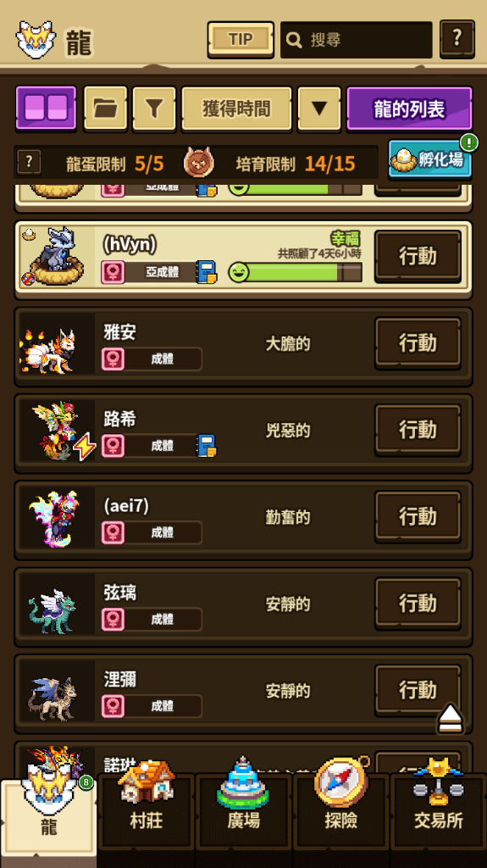Image resolution: width=487 pixels, height=868 pixels.
Task: Click the 行動 button for 雅安
Action: pos(418,343)
